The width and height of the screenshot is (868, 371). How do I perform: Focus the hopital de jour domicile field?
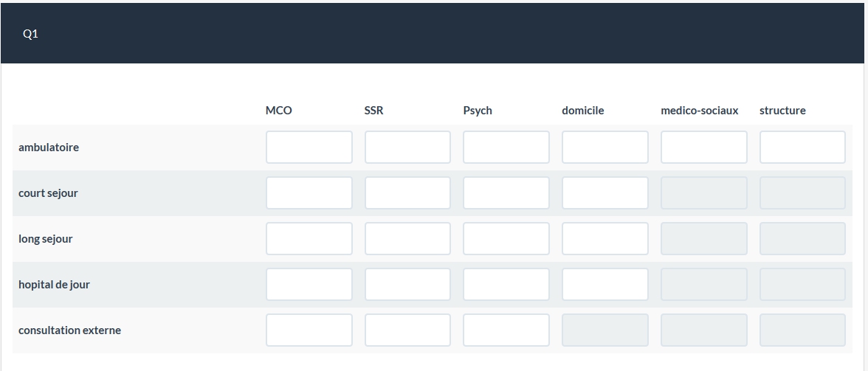(x=605, y=285)
